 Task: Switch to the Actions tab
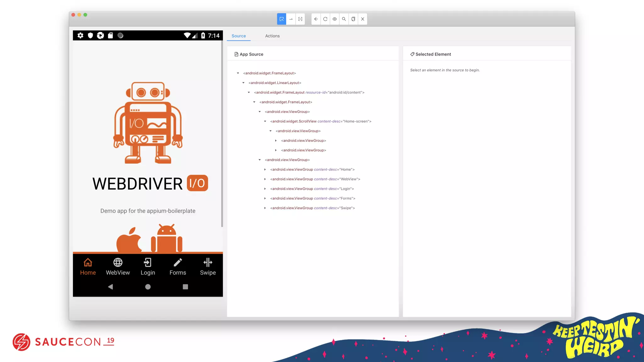[272, 36]
